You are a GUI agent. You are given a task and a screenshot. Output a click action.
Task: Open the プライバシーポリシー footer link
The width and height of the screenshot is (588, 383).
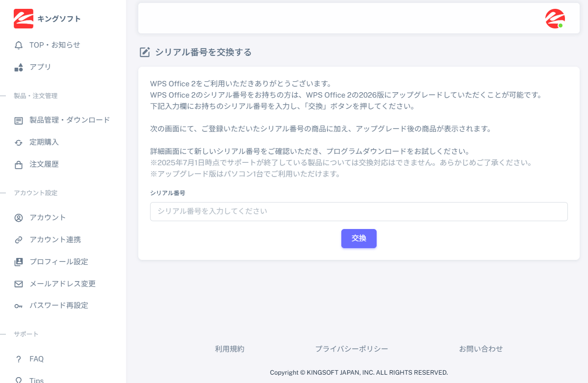tap(352, 349)
